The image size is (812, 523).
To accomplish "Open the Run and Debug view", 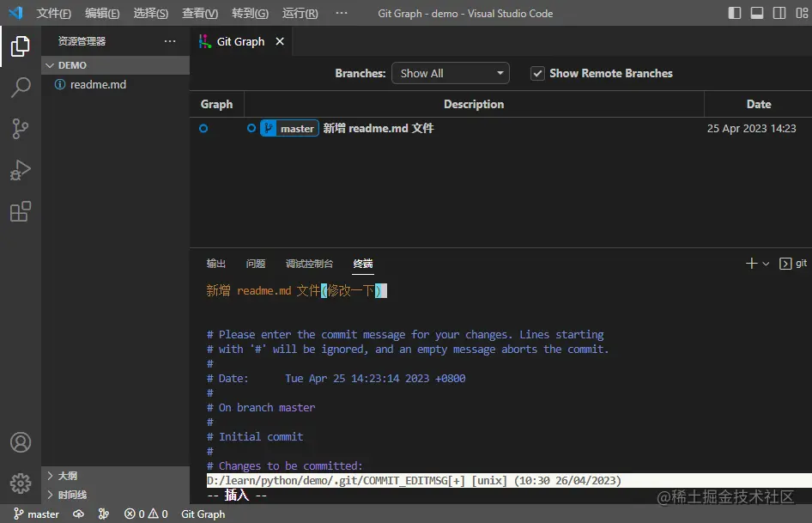I will tap(21, 170).
